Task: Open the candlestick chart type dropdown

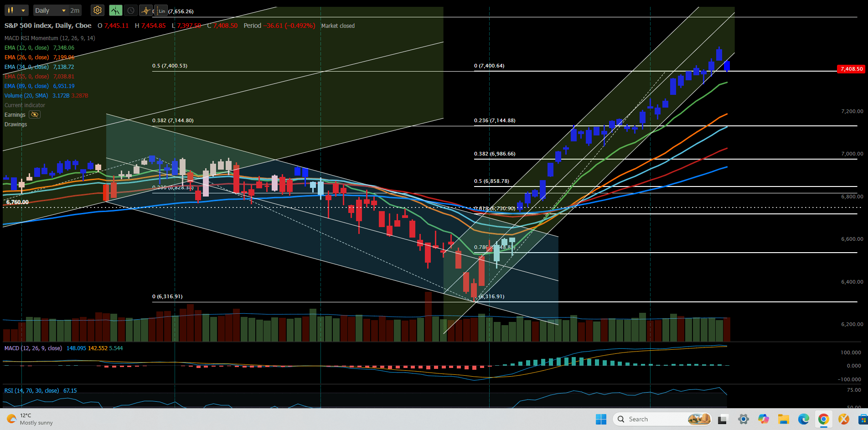Action: pos(16,10)
